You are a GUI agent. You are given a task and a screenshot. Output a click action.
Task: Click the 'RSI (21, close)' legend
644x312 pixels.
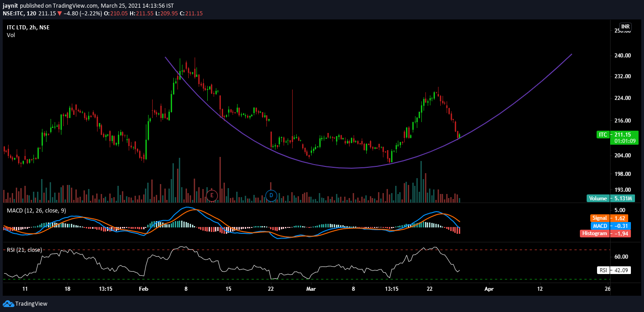(x=24, y=250)
